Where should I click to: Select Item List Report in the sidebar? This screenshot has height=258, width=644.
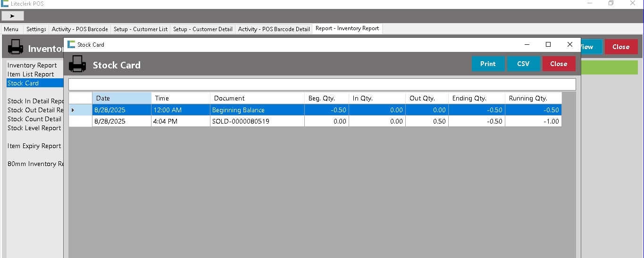[x=31, y=74]
